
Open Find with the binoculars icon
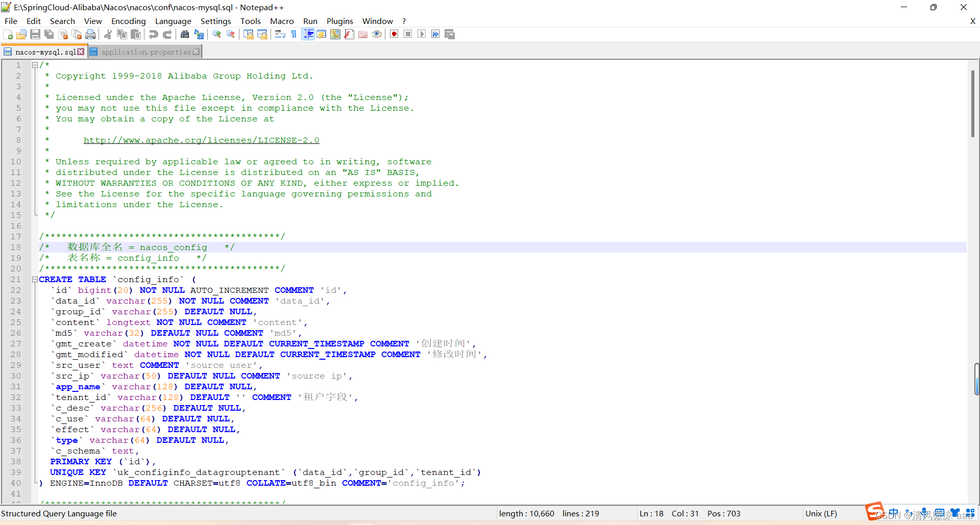[185, 34]
